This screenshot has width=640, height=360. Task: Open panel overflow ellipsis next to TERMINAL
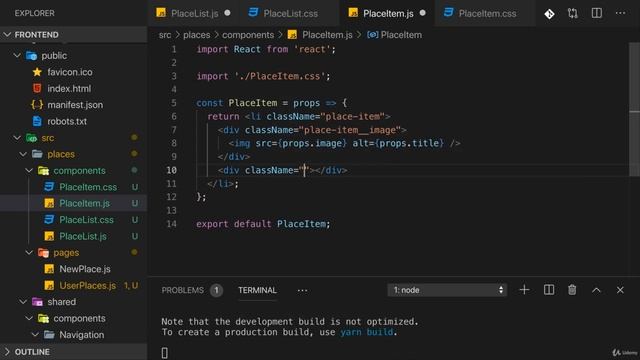click(x=302, y=291)
